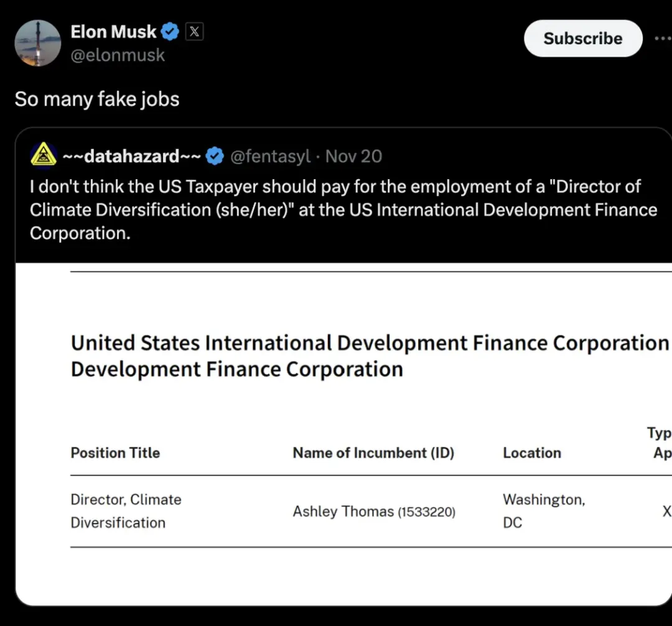
Task: Open the more options ellipsis menu
Action: tap(662, 39)
